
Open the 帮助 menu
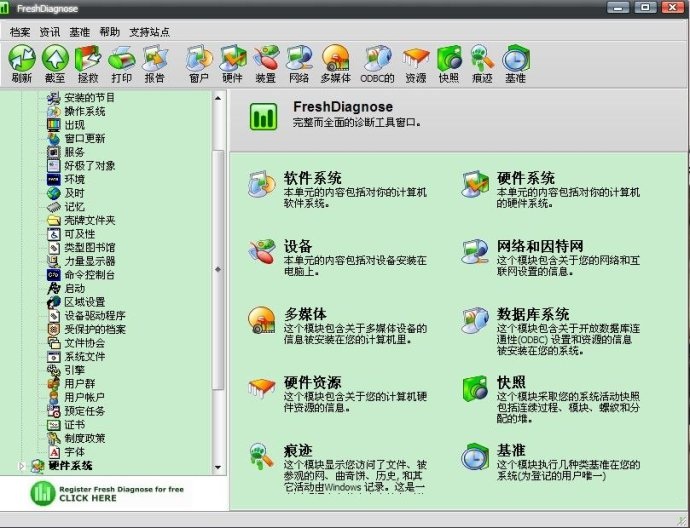(x=110, y=32)
